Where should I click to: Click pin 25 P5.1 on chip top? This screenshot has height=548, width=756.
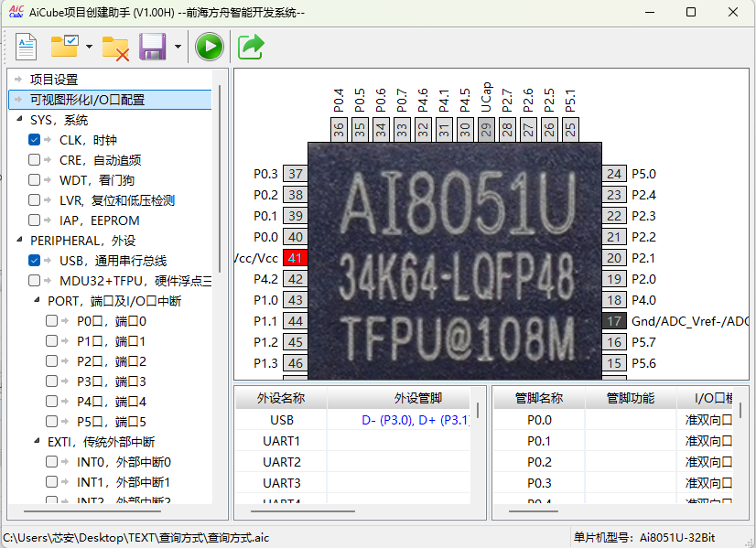coord(570,129)
